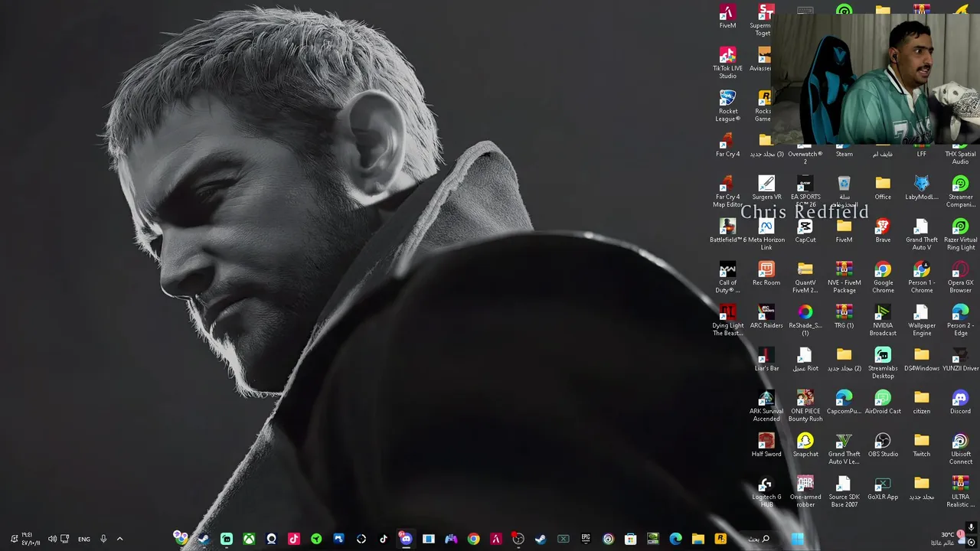
Task: Launch ARC Raiders desktop shortcut
Action: (x=766, y=316)
